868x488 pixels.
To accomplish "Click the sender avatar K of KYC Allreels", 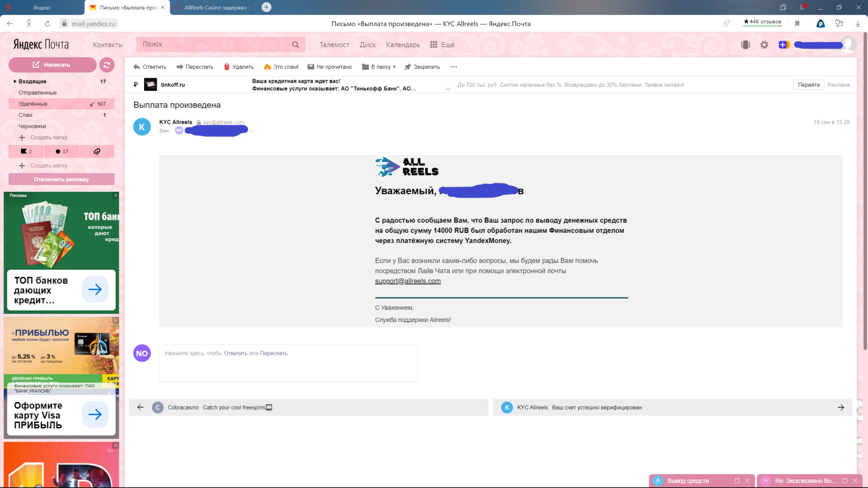I will 142,127.
